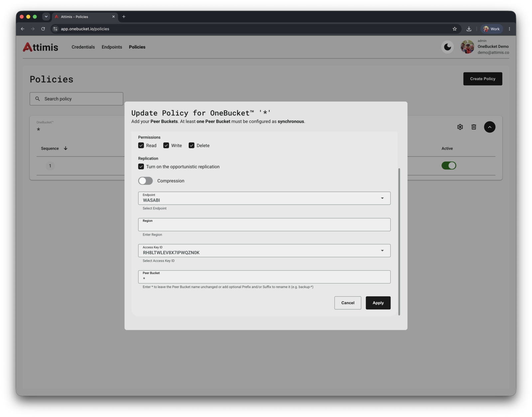
Task: Sort by Sequence arrow icon
Action: [66, 148]
